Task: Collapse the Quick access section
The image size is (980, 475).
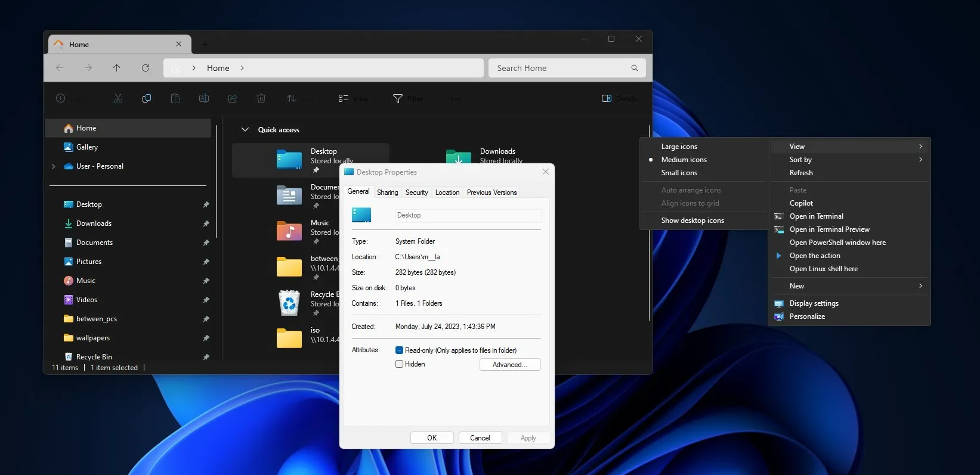Action: coord(245,130)
